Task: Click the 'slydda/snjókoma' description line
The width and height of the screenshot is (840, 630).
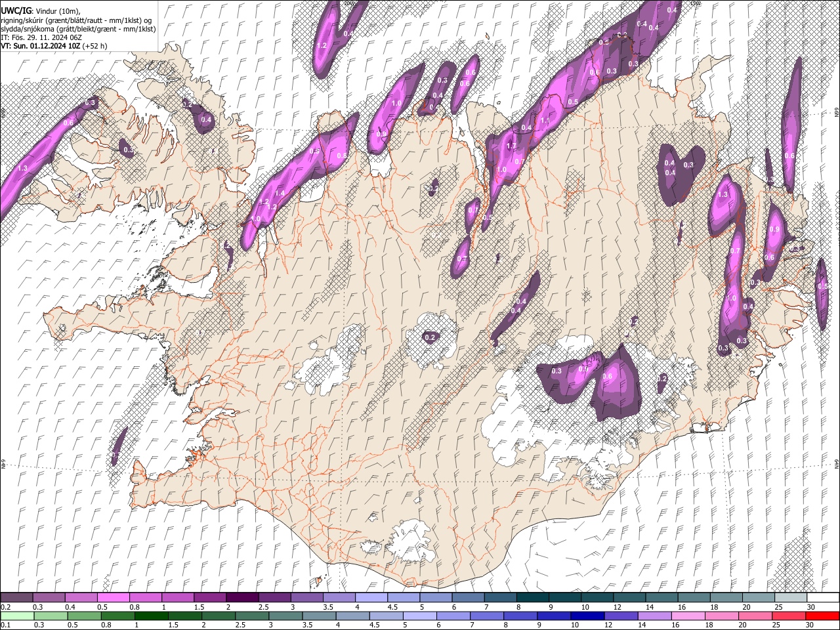Action: tap(78, 29)
